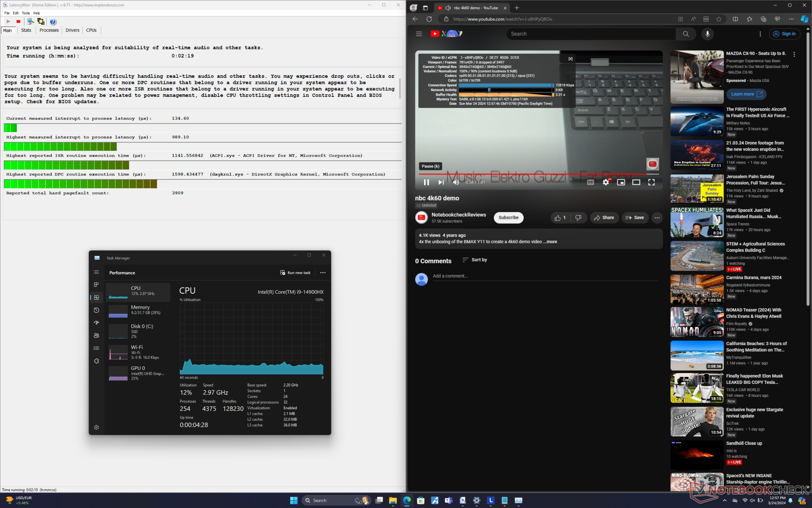This screenshot has width=812, height=508.
Task: Click the Add a comment field
Action: [x=545, y=276]
